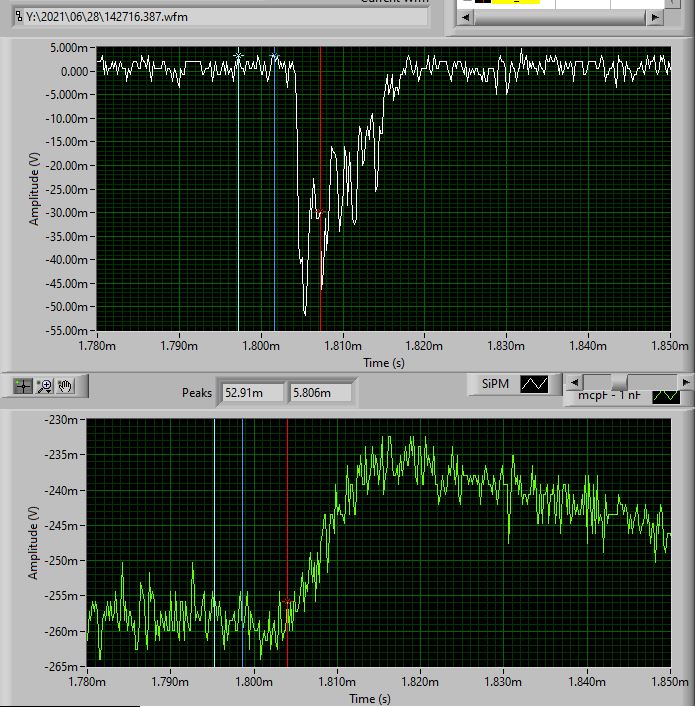Click the waveform file path field
The height and width of the screenshot is (707, 695).
click(x=220, y=17)
